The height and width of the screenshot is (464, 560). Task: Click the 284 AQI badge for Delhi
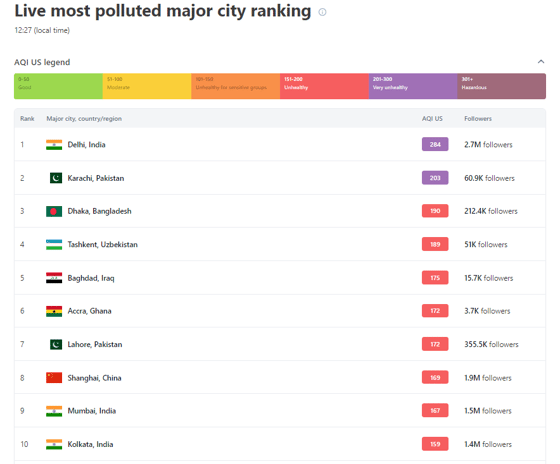click(x=435, y=144)
